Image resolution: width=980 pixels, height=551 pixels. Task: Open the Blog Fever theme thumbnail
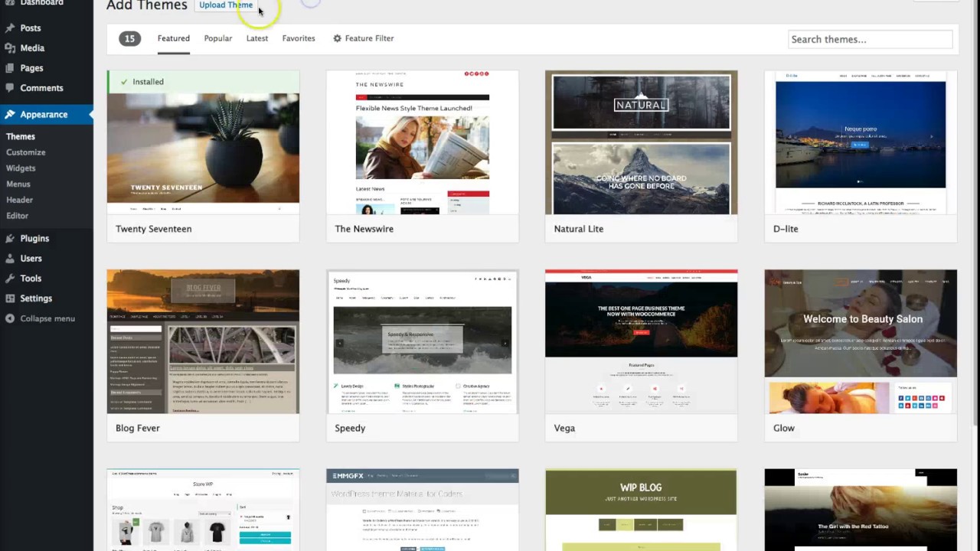[203, 341]
